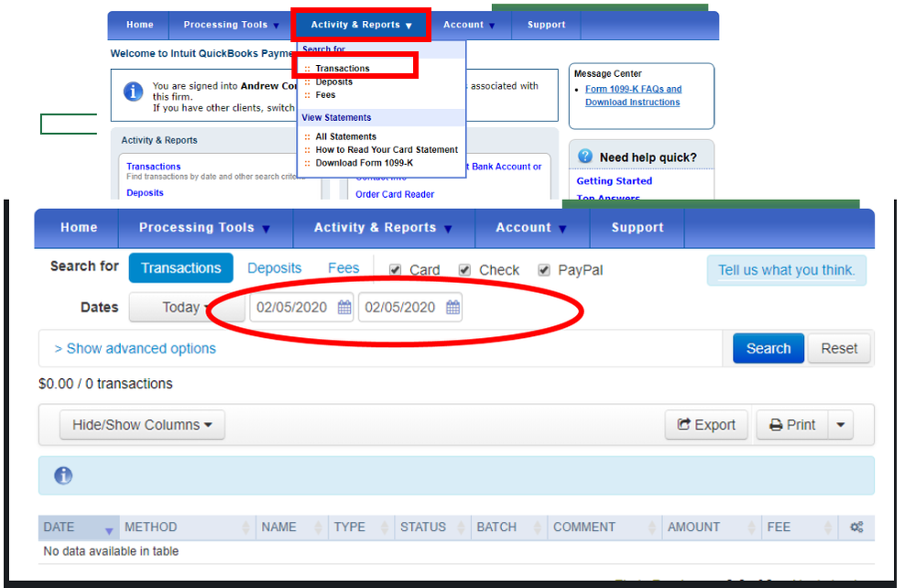Click table settings gears icon in header
This screenshot has width=915, height=588.
tap(856, 528)
